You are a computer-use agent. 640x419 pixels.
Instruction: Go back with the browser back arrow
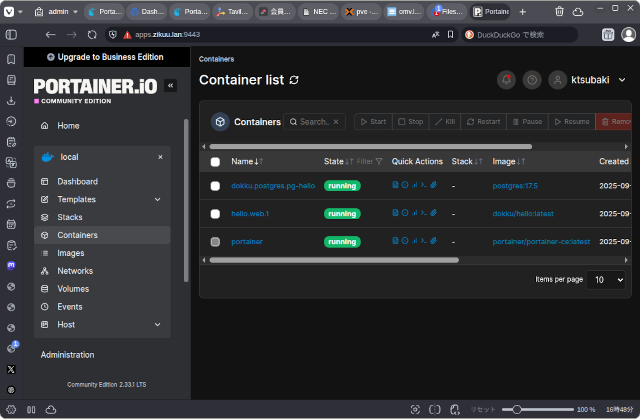pyautogui.click(x=51, y=35)
